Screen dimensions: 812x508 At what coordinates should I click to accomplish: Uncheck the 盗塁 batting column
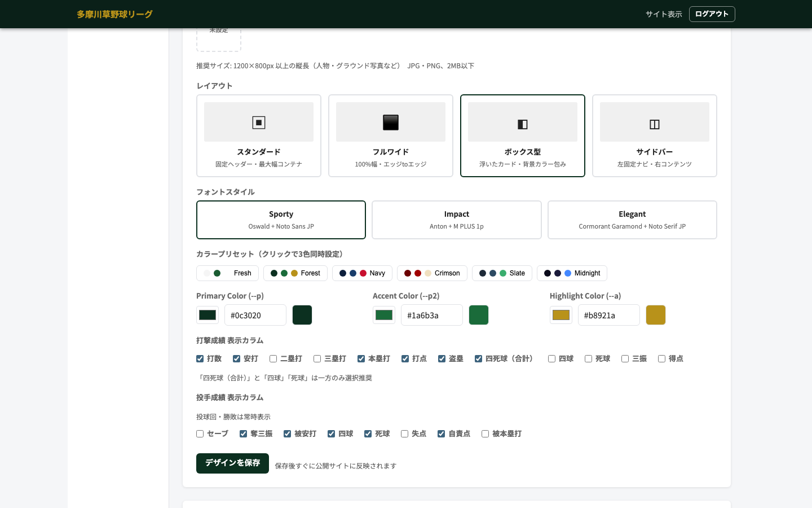442,359
